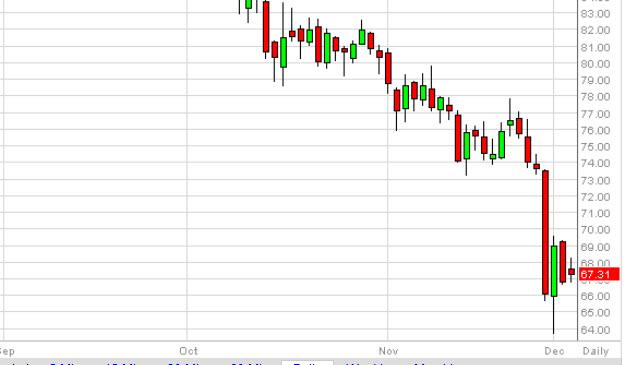The height and width of the screenshot is (365, 644).
Task: Switch to the Weekly timeframe tab
Action: click(x=368, y=363)
